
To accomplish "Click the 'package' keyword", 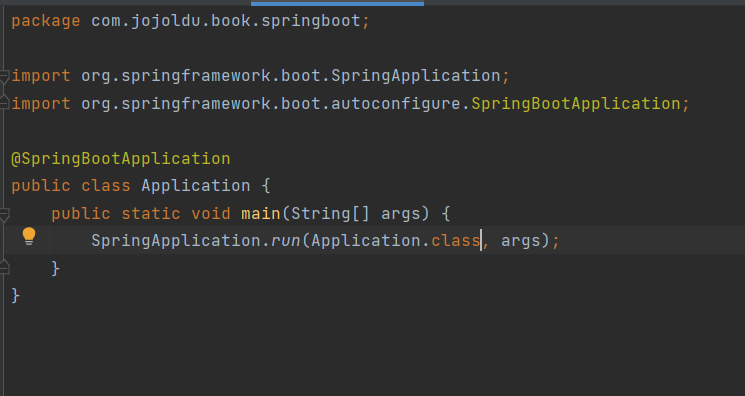I will [x=46, y=21].
